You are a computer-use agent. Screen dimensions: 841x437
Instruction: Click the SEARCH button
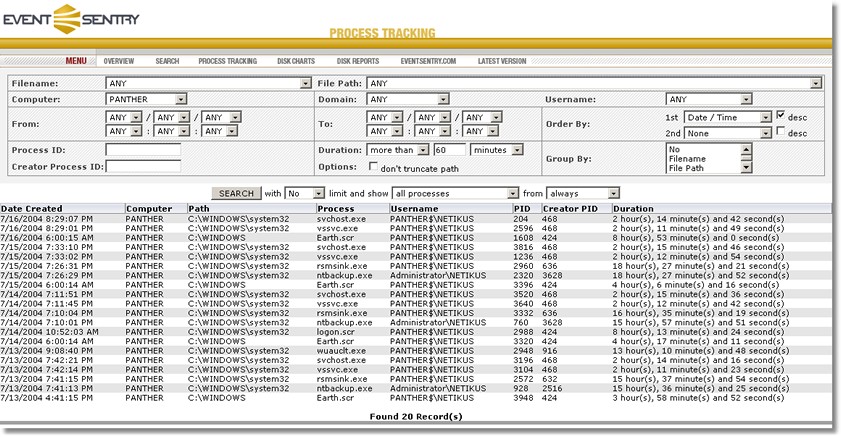tap(236, 194)
